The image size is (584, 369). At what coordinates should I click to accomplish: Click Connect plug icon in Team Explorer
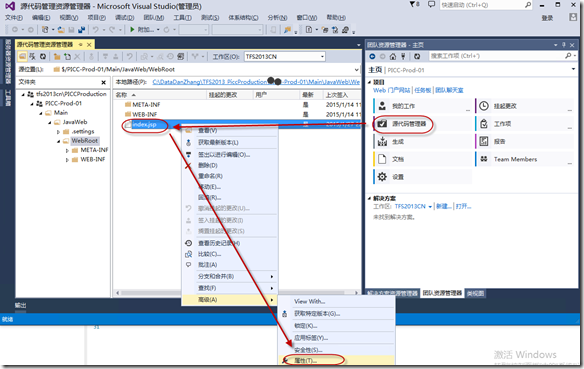pos(403,56)
